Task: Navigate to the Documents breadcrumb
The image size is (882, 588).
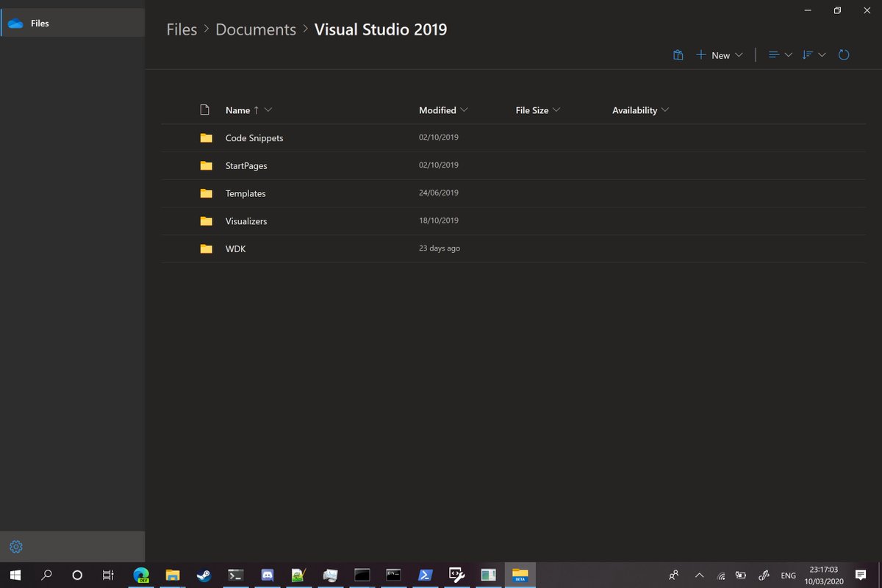Action: (x=256, y=29)
